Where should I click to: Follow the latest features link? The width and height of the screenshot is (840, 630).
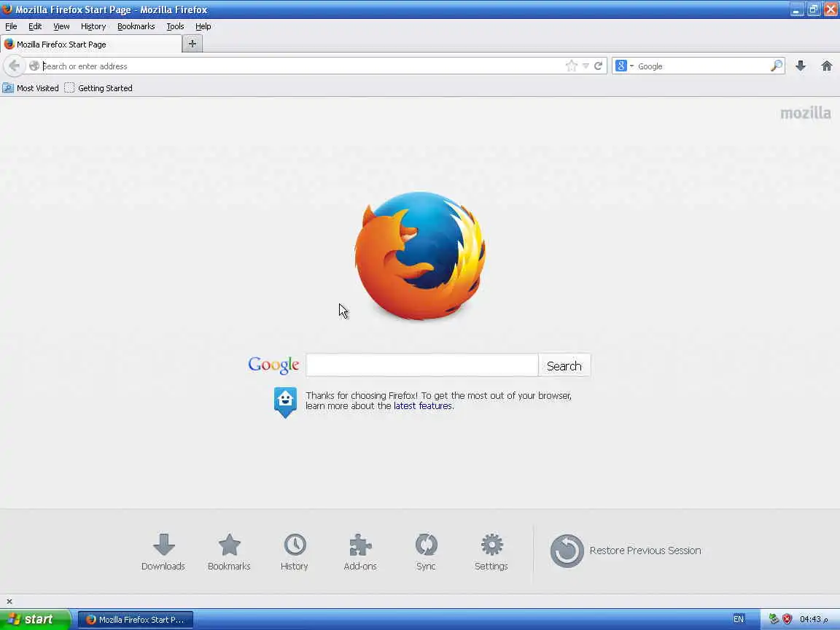click(x=423, y=406)
